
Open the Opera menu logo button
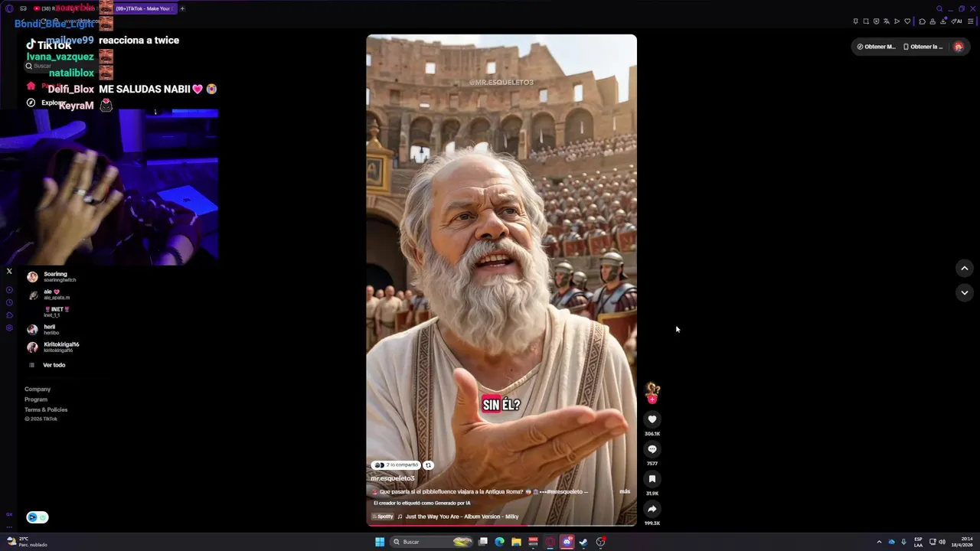coord(9,8)
